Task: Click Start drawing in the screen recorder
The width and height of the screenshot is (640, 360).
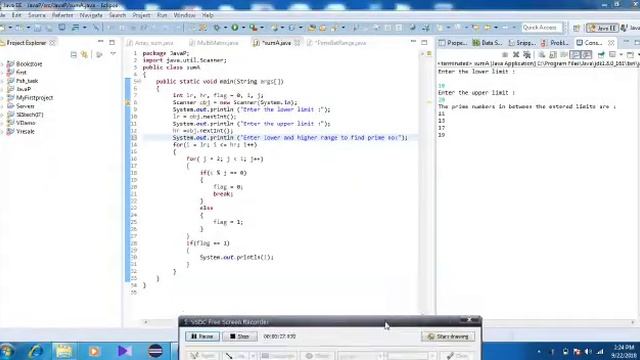Action: [448, 336]
